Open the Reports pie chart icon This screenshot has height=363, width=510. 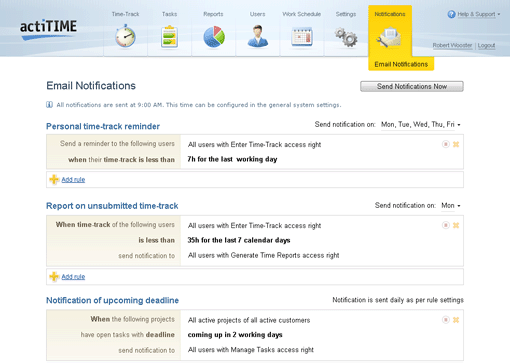(214, 36)
